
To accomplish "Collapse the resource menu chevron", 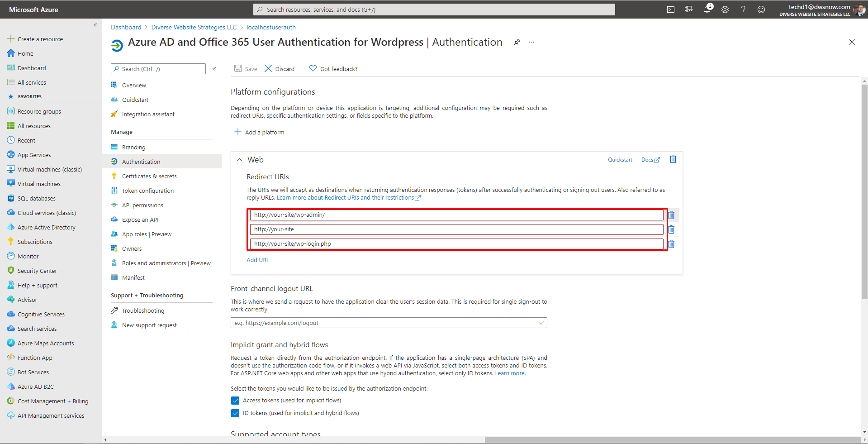I will pos(214,69).
